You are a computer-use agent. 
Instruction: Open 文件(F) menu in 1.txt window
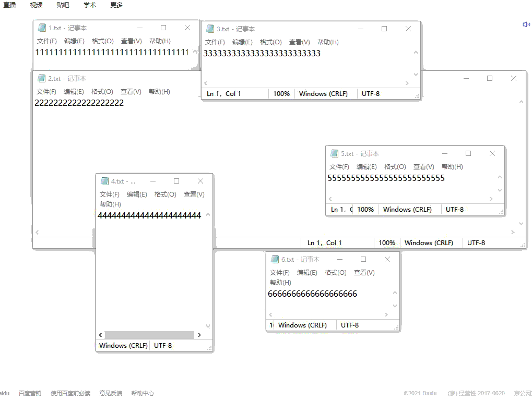point(47,41)
